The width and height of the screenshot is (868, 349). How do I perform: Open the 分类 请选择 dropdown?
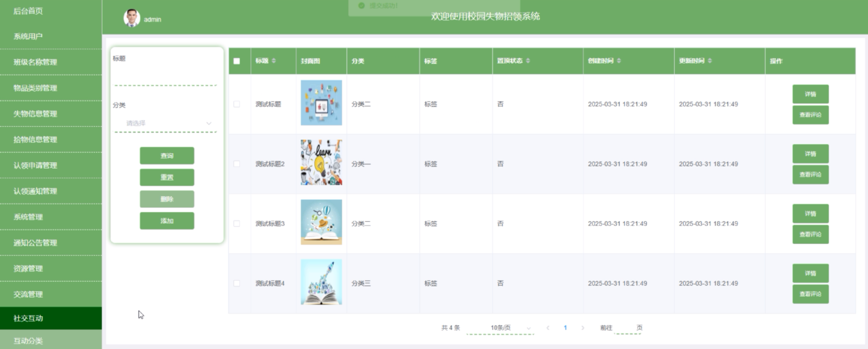(x=166, y=123)
